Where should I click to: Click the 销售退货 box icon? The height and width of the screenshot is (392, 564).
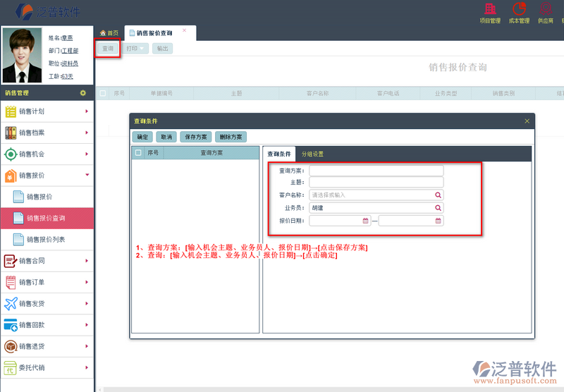[x=11, y=346]
